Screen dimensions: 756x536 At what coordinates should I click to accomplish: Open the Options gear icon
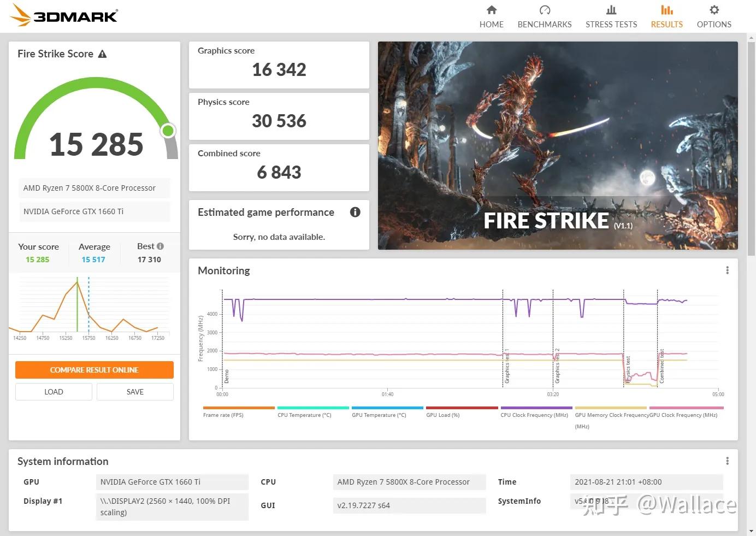(713, 10)
